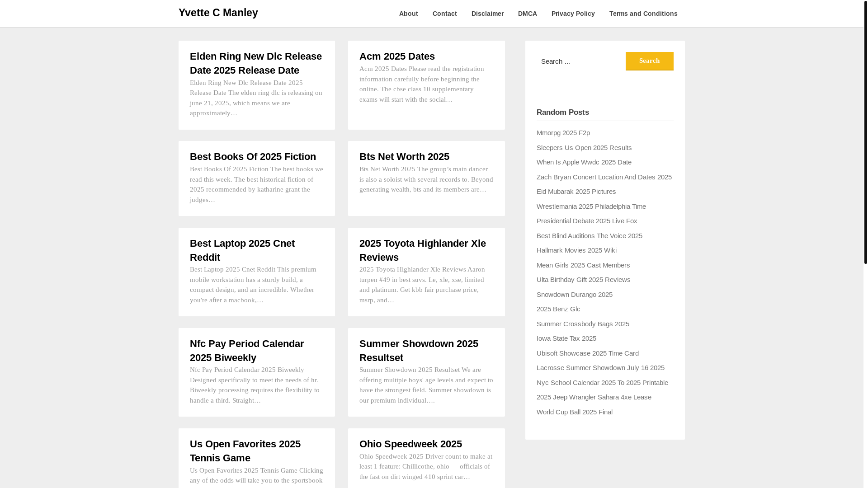Open Mean Girls 2025 Cast Members link
Image resolution: width=868 pixels, height=488 pixels.
pyautogui.click(x=583, y=265)
